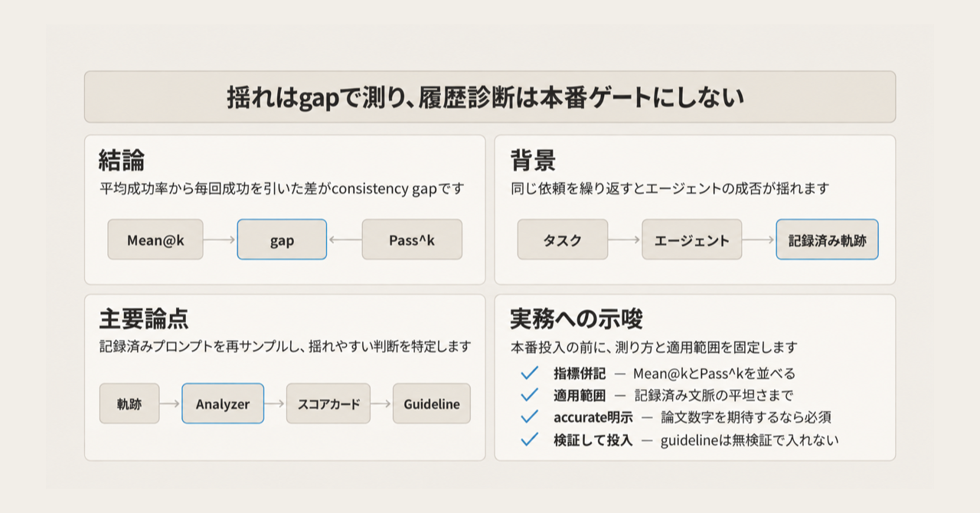Click the checkmark beside accurate明示
This screenshot has width=980, height=513.
pyautogui.click(x=529, y=417)
